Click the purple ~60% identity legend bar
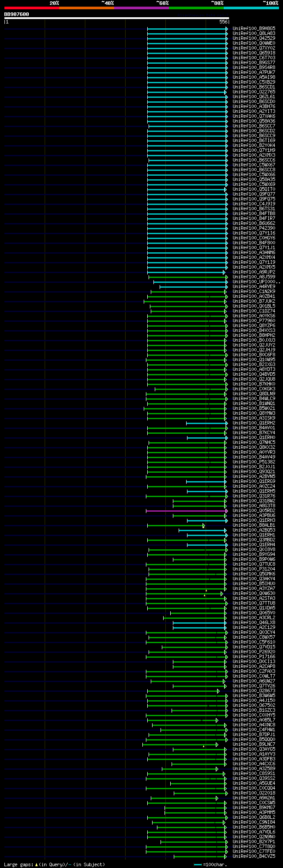The width and height of the screenshot is (283, 868). (141, 8)
